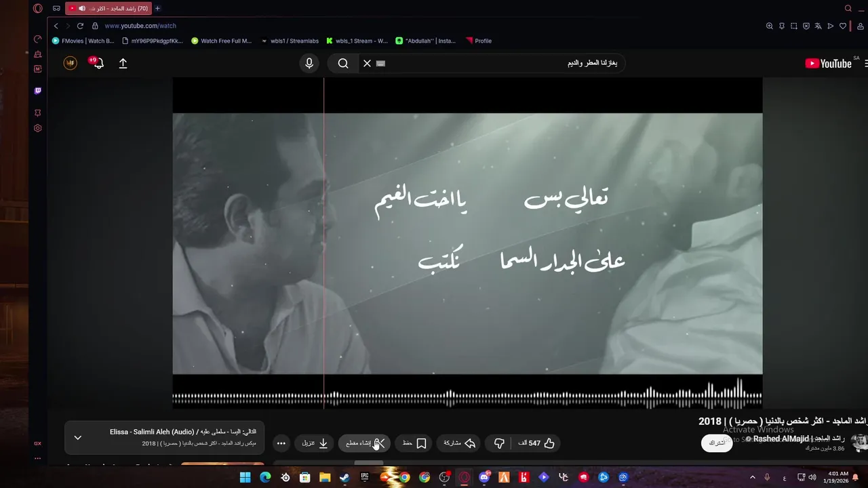
Task: Download the video via تنزيل
Action: coord(315,443)
